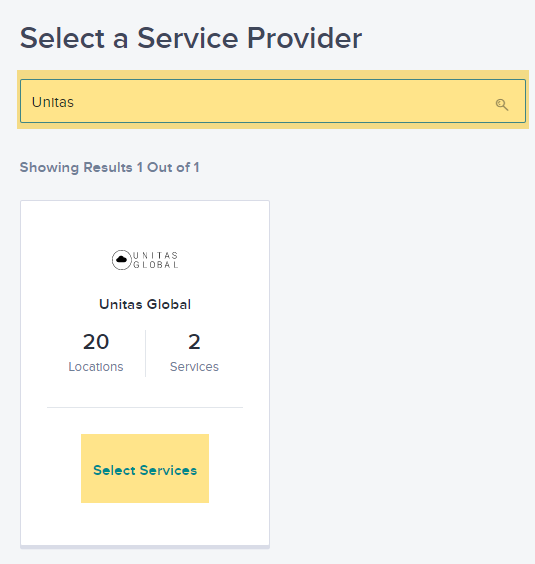
Task: Click the number 20 above Locations
Action: pos(96,342)
